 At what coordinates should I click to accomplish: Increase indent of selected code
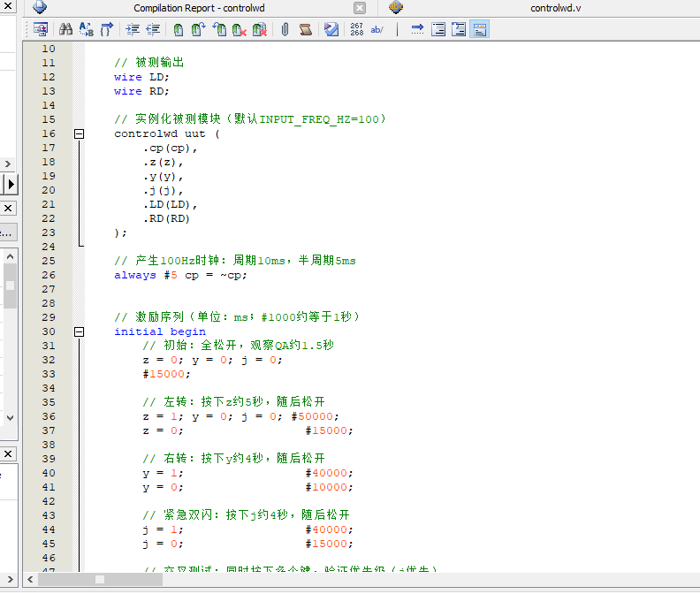pyautogui.click(x=133, y=29)
